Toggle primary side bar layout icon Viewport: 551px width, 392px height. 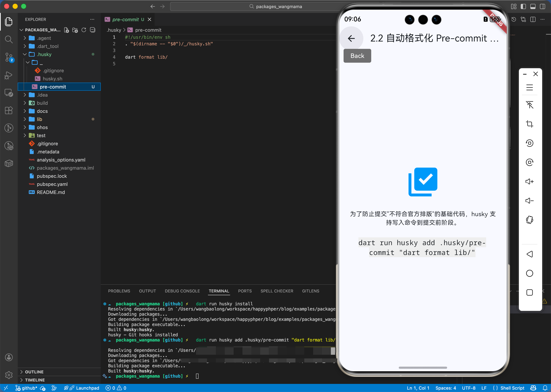(x=523, y=6)
